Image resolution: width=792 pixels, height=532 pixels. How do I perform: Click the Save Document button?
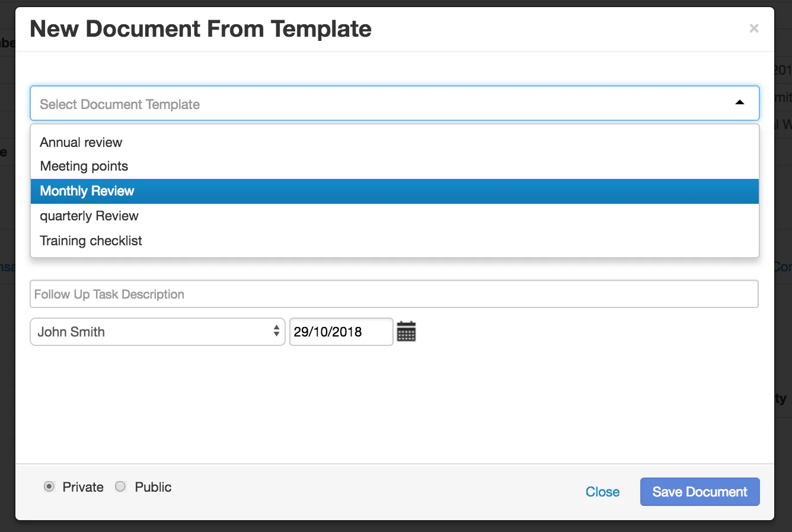click(x=700, y=492)
